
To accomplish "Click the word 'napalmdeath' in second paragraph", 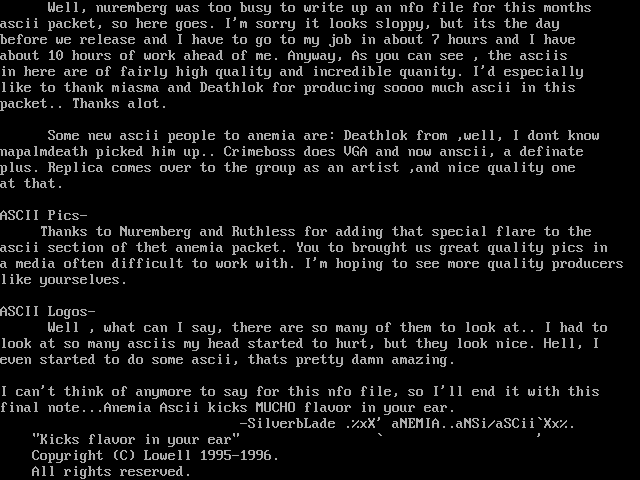I will point(44,152).
